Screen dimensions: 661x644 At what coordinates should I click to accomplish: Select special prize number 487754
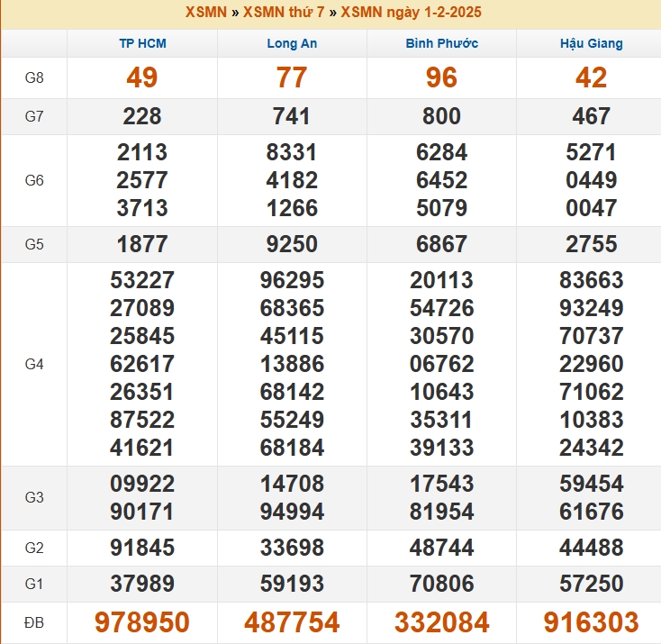pos(292,622)
